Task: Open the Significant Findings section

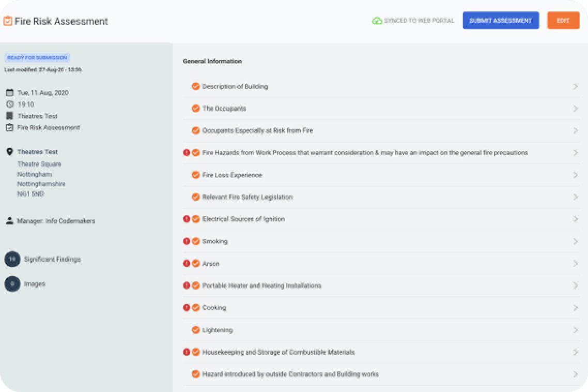Action: (52, 259)
